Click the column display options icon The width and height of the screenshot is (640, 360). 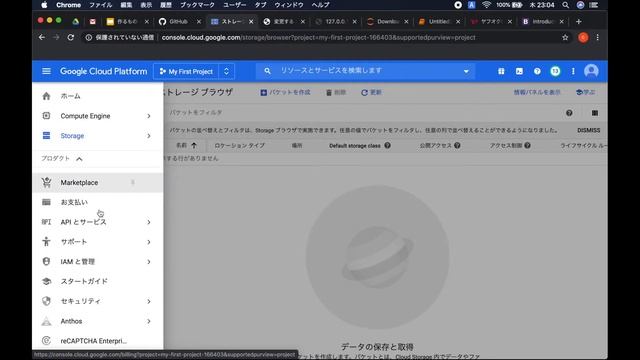point(595,113)
